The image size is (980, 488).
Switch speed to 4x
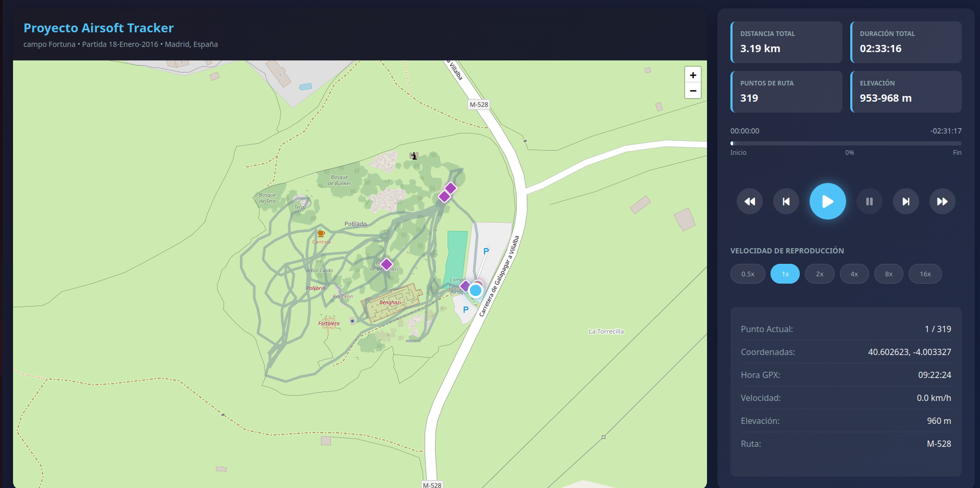(854, 274)
